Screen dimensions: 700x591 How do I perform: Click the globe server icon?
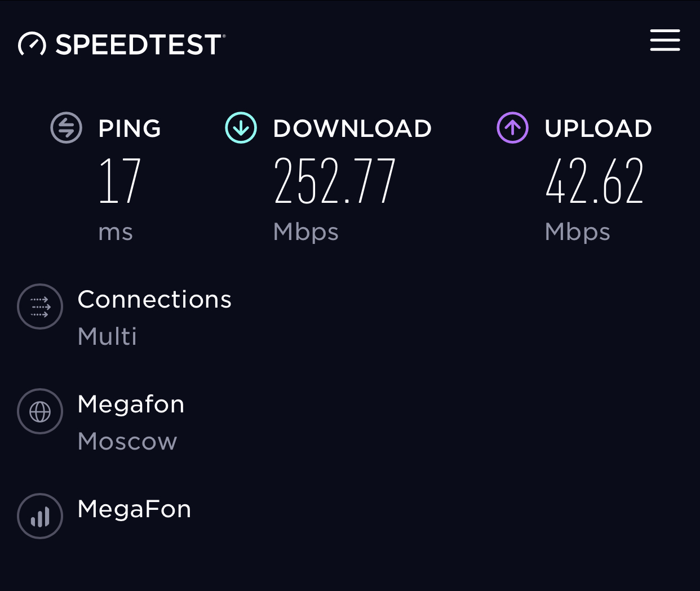(40, 411)
